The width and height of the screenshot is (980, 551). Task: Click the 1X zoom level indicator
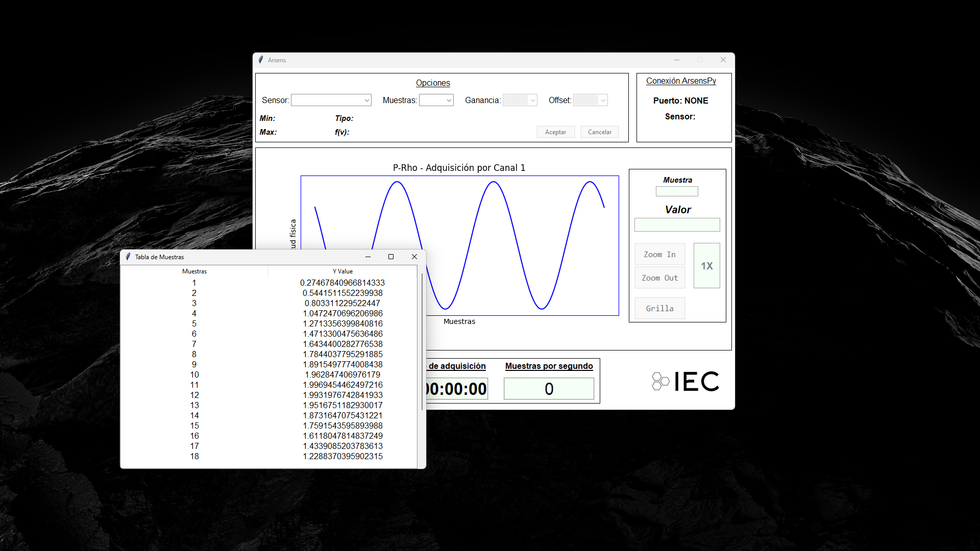706,266
